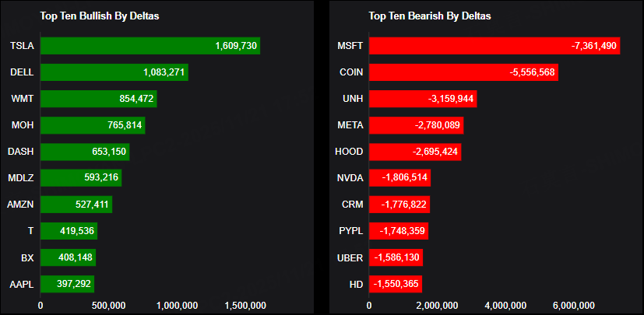Select the NVDA red bar
This screenshot has height=315, width=644.
point(399,178)
